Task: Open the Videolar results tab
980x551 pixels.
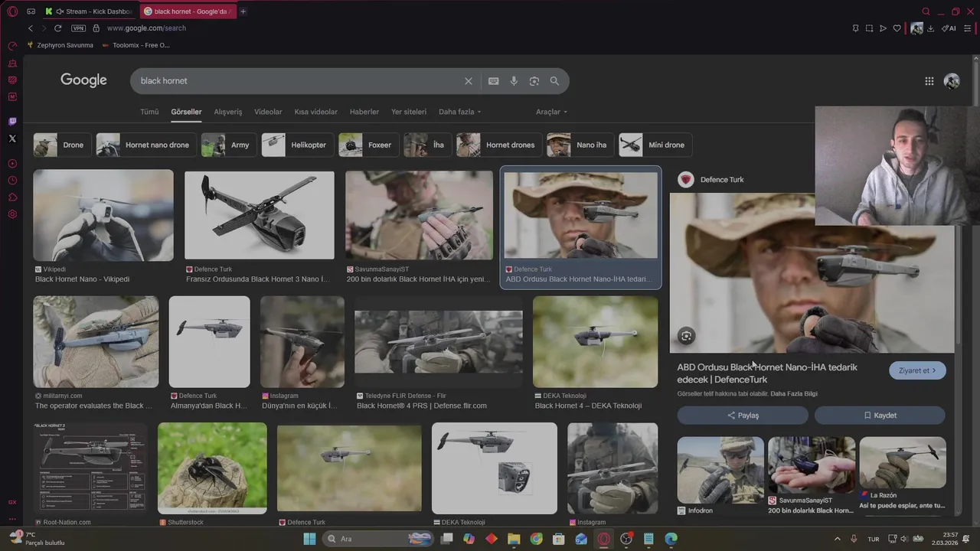Action: (x=268, y=112)
